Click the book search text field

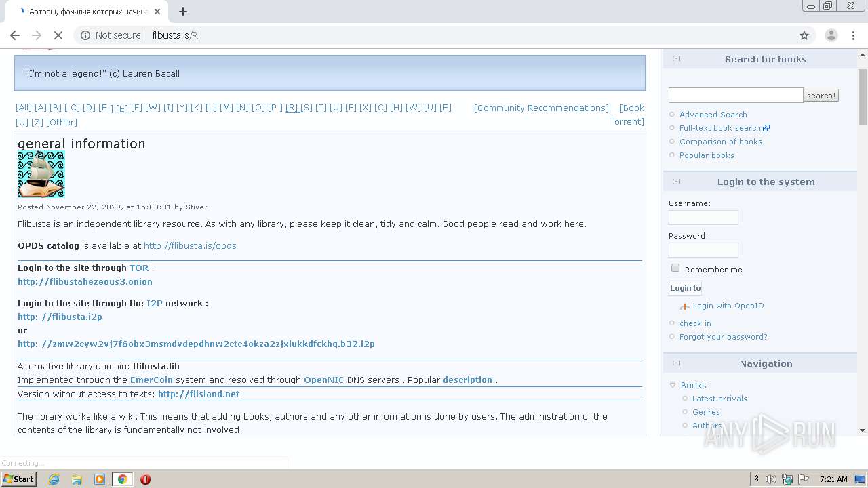[736, 96]
